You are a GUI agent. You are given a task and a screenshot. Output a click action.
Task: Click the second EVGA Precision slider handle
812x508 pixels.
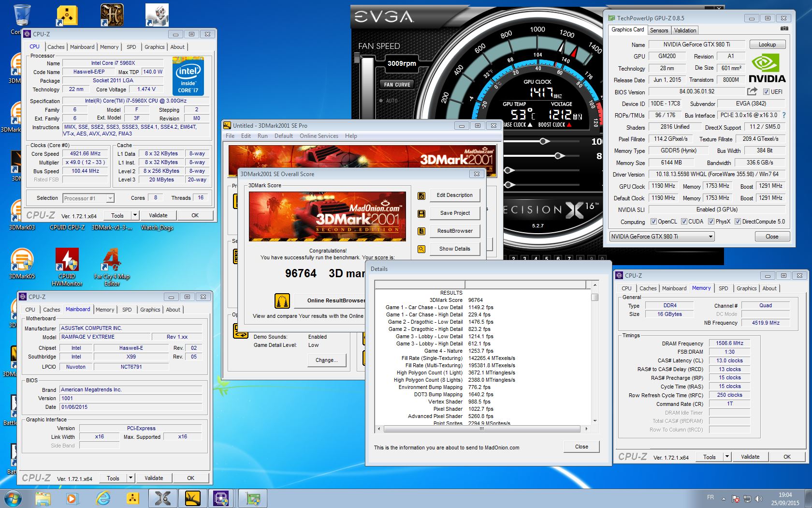pyautogui.click(x=559, y=156)
